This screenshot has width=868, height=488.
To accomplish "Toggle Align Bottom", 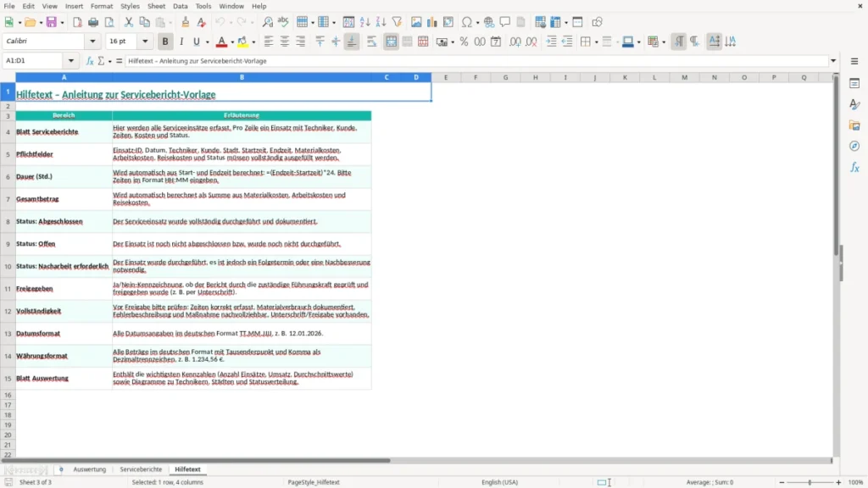I will [x=352, y=42].
